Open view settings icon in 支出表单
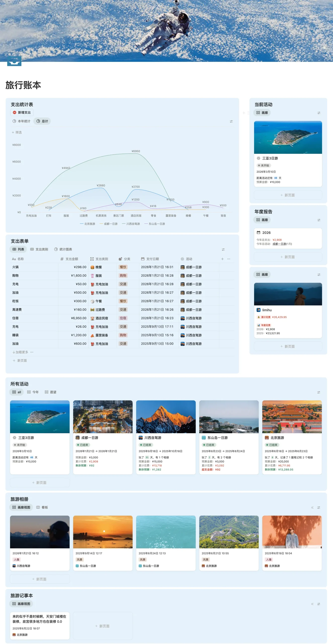333x644 pixels. 223,250
